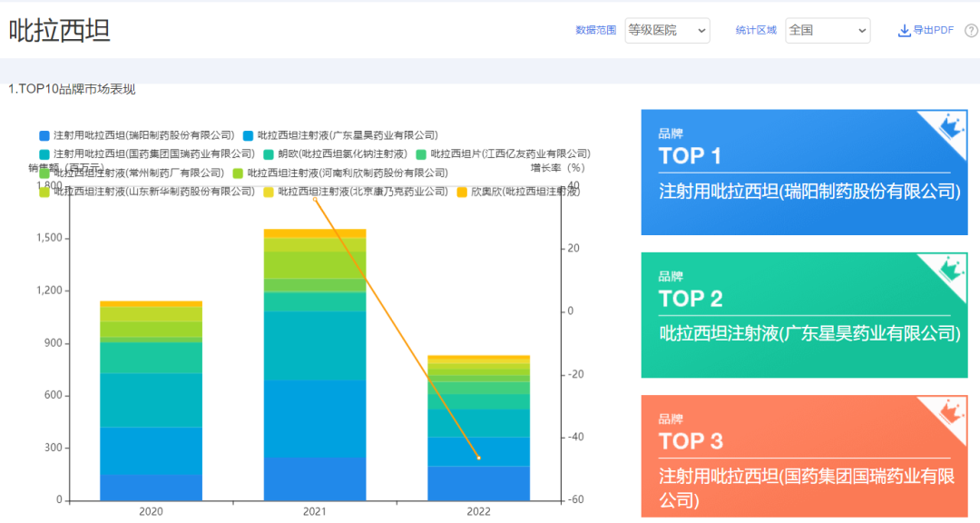The height and width of the screenshot is (523, 980).
Task: Click the 2021 stacked bar's teal segment
Action: click(x=315, y=346)
